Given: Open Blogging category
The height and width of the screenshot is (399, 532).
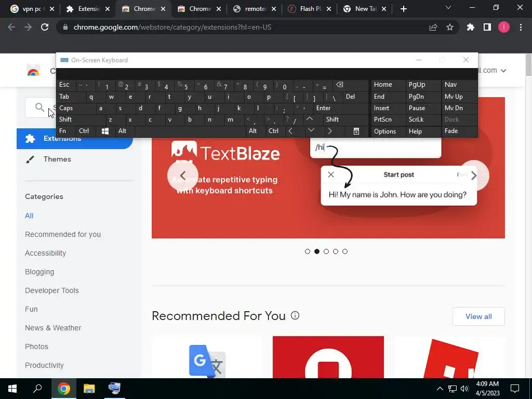Looking at the screenshot, I should [x=39, y=272].
